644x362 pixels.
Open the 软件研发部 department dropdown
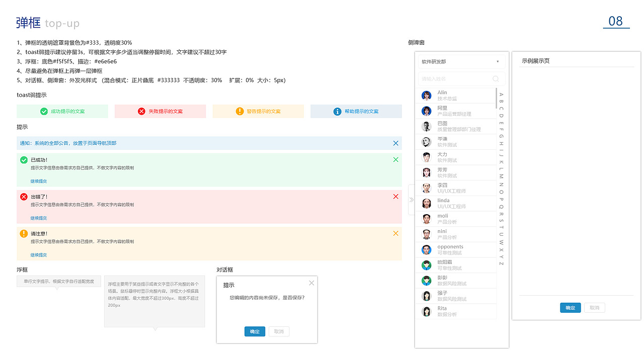[x=461, y=61]
